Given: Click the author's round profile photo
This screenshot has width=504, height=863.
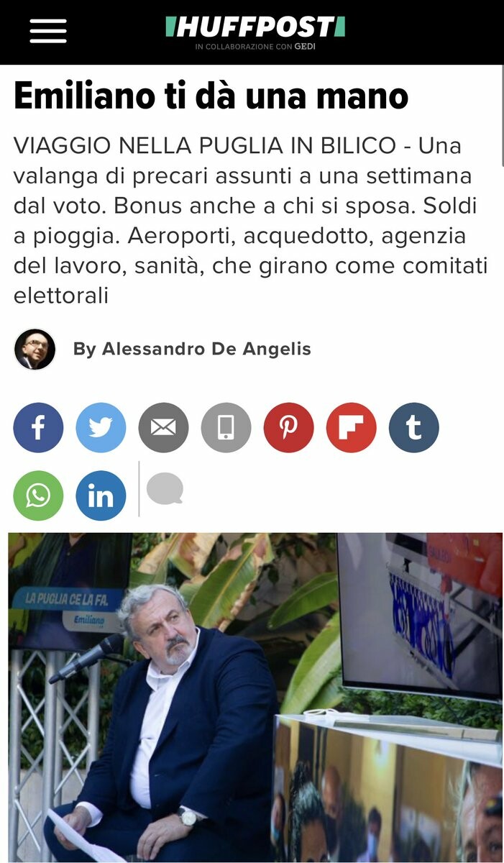Looking at the screenshot, I should coord(35,350).
